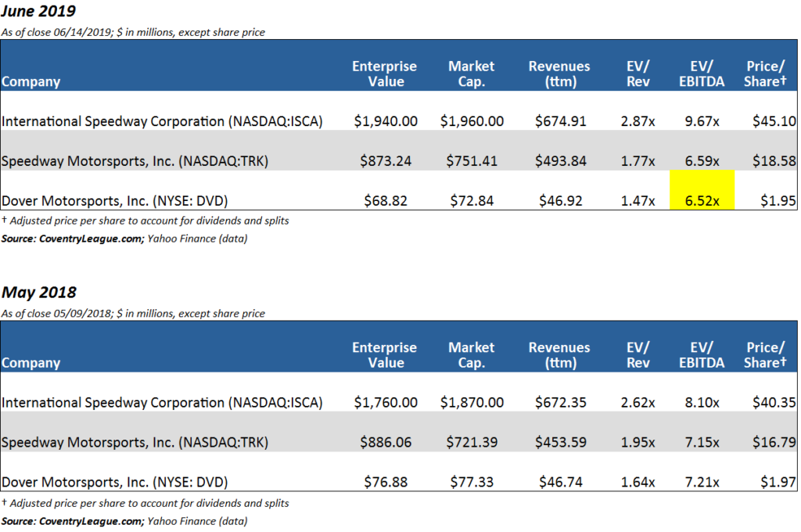Viewport: 801px width, 532px height.
Task: Click the 9.67x EV/EBITDA value
Action: [x=702, y=121]
